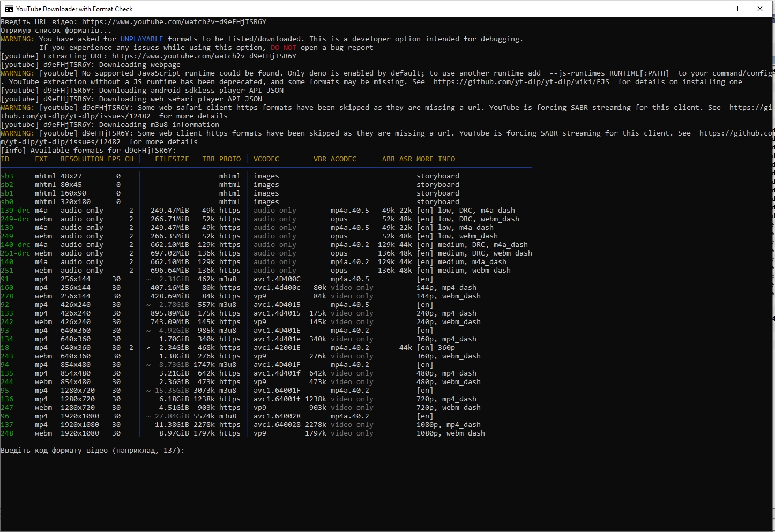This screenshot has width=775, height=532.
Task: Click the blue word UNPLAYABLE
Action: pyautogui.click(x=142, y=39)
